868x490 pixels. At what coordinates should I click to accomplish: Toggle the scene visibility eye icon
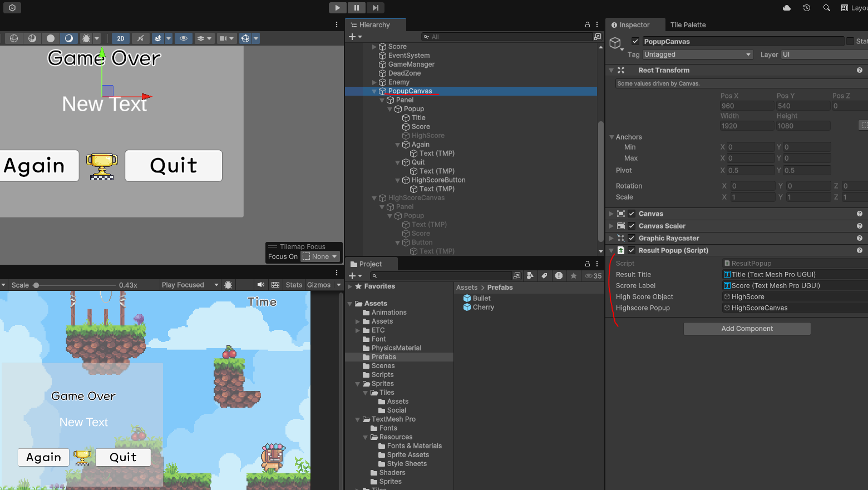(x=183, y=38)
